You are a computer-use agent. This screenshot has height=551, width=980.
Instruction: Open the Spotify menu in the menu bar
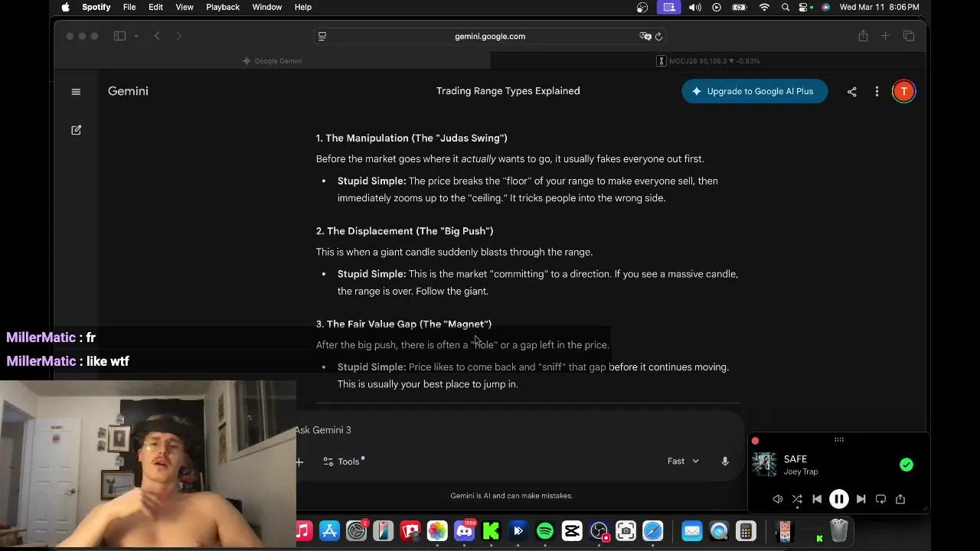pyautogui.click(x=96, y=7)
